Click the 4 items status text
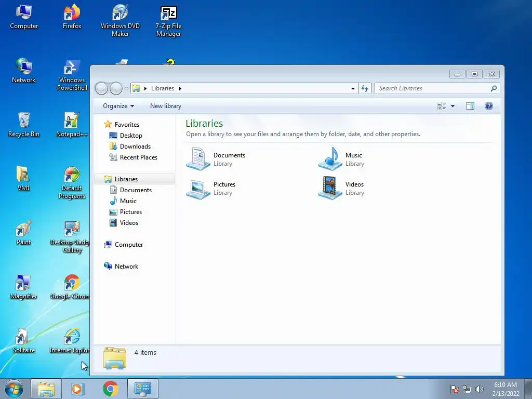532x399 pixels. pos(145,353)
